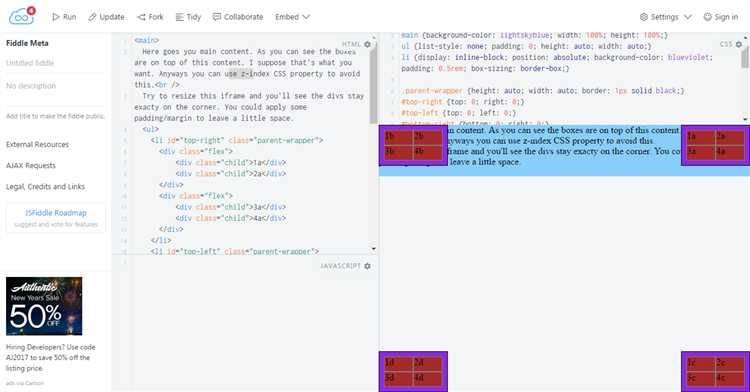750x392 pixels.
Task: Click the Sign in link
Action: (721, 17)
